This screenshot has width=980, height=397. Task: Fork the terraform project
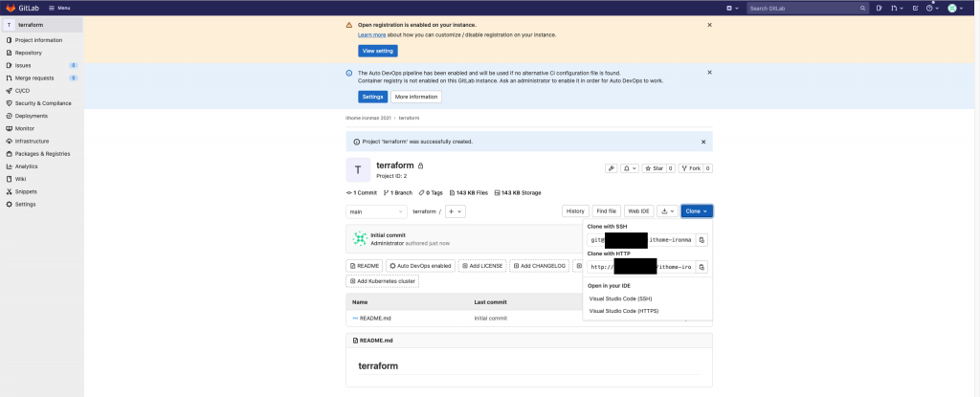[x=691, y=168]
